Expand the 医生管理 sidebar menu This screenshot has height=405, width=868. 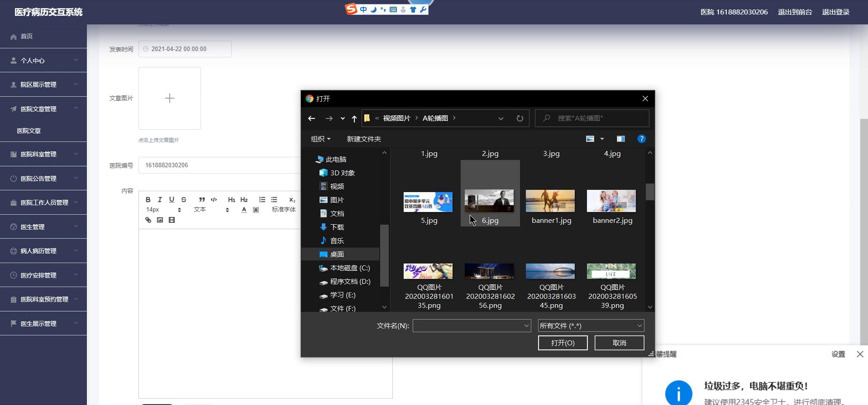pyautogui.click(x=43, y=226)
